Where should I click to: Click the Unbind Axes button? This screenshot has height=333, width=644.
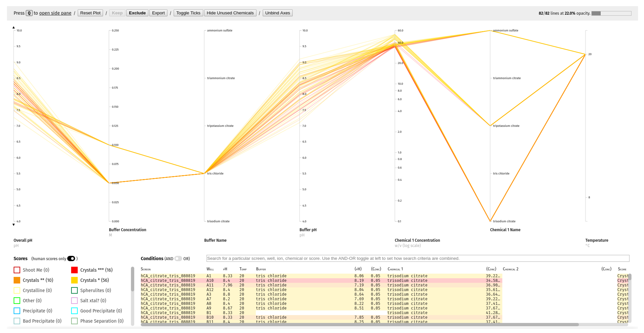(x=277, y=13)
